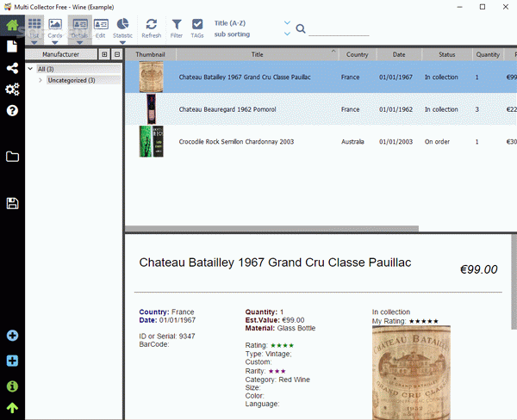The height and width of the screenshot is (420, 517).
Task: Toggle the TAGs checkbox icon
Action: [x=197, y=28]
